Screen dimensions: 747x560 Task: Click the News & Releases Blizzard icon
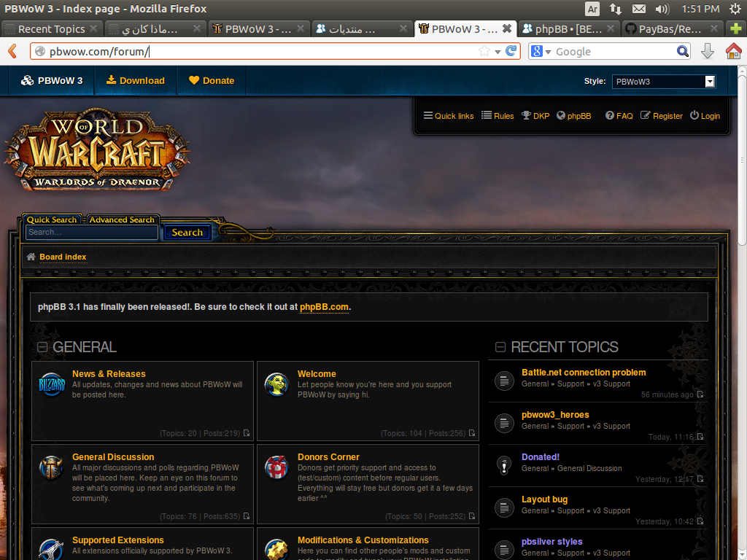[x=52, y=384]
